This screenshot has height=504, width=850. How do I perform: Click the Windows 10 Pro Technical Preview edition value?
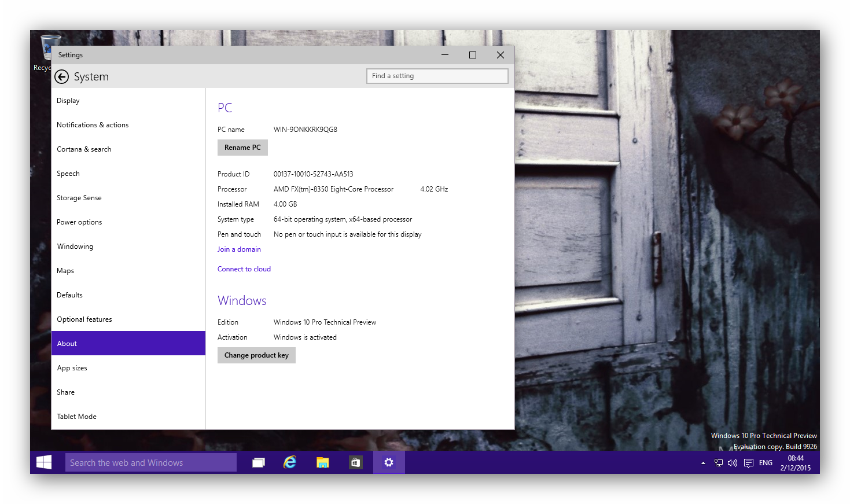(x=325, y=322)
